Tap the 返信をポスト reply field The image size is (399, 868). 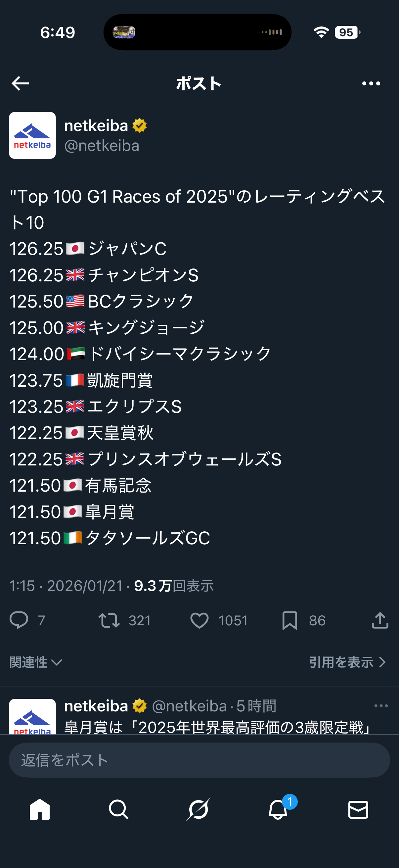(x=199, y=760)
